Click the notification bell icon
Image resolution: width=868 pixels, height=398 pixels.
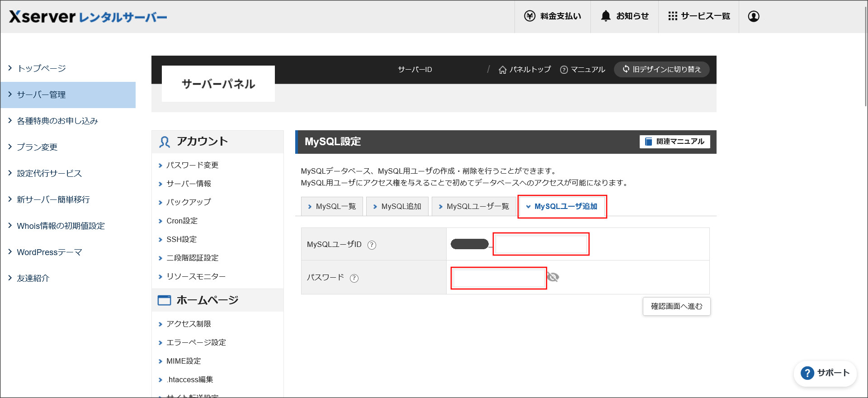coord(605,16)
